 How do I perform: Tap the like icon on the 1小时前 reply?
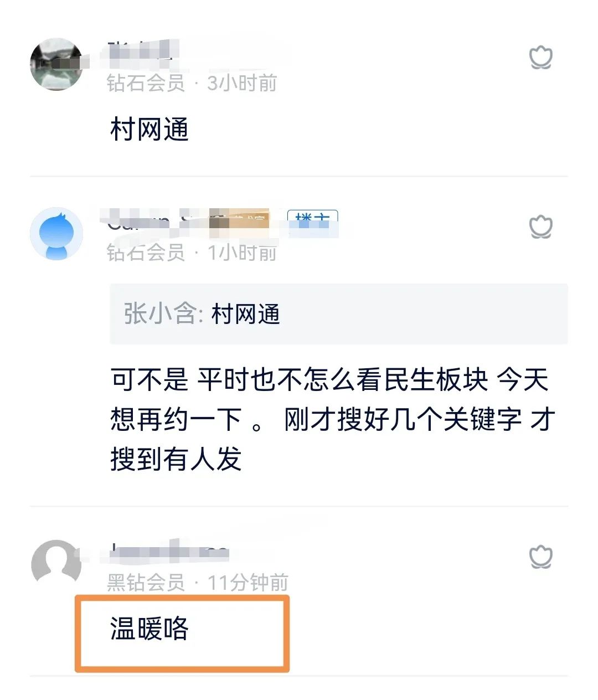coord(541,227)
